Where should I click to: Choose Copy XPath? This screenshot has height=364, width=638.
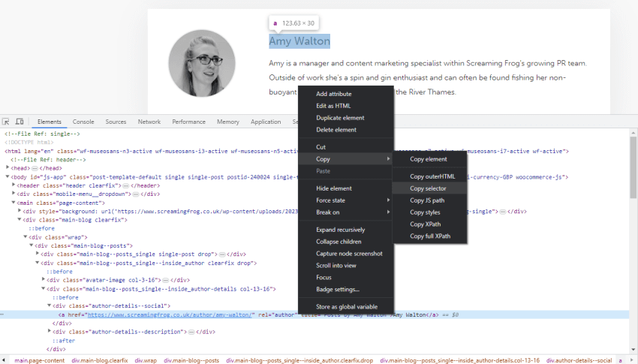(x=429, y=224)
